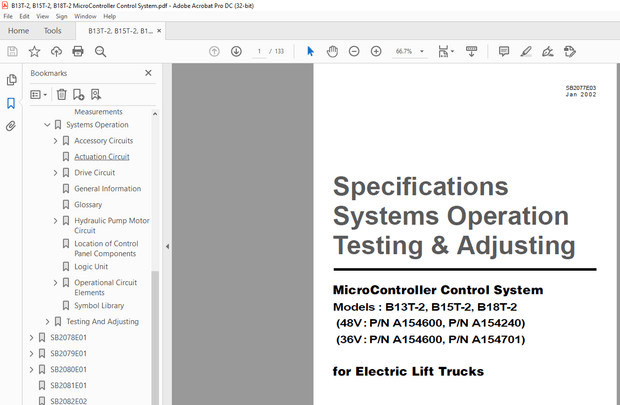Activate the hand pan tool

tap(332, 51)
